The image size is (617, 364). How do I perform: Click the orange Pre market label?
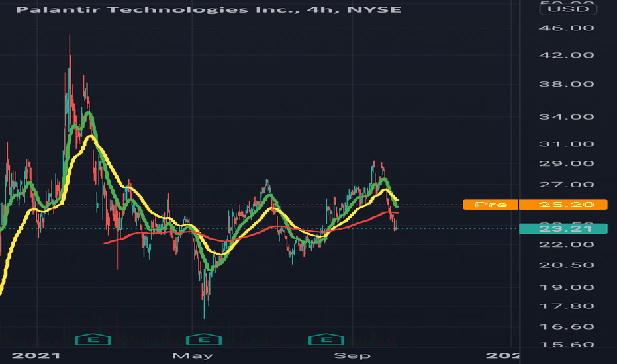[x=491, y=205]
